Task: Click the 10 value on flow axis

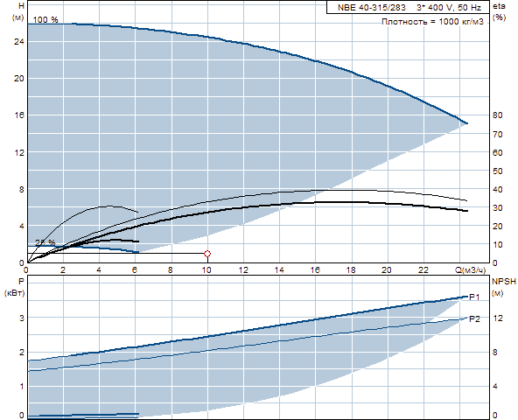Action: click(x=206, y=270)
